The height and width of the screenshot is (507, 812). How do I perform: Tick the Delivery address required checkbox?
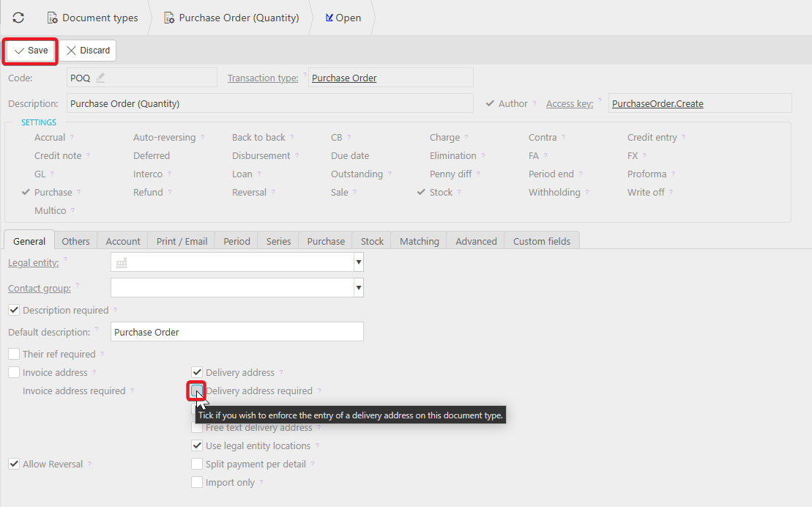click(197, 391)
